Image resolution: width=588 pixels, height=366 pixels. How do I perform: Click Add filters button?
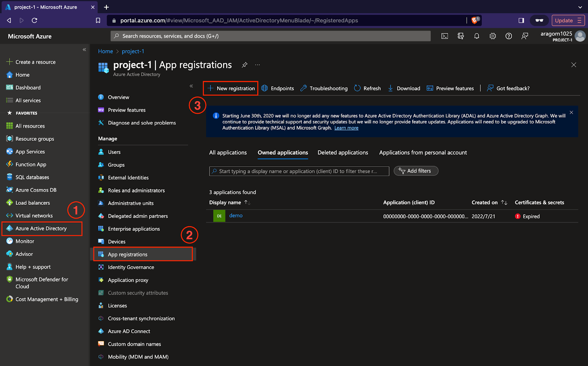pos(416,171)
